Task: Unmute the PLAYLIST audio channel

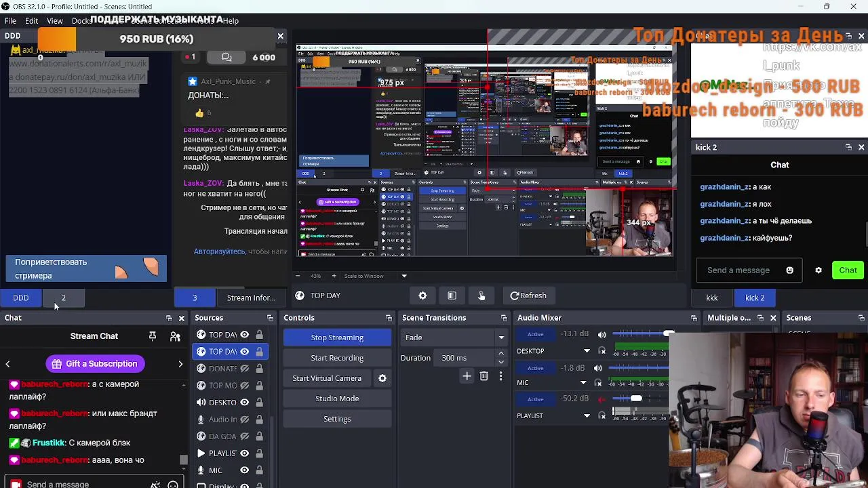Action: pyautogui.click(x=601, y=399)
